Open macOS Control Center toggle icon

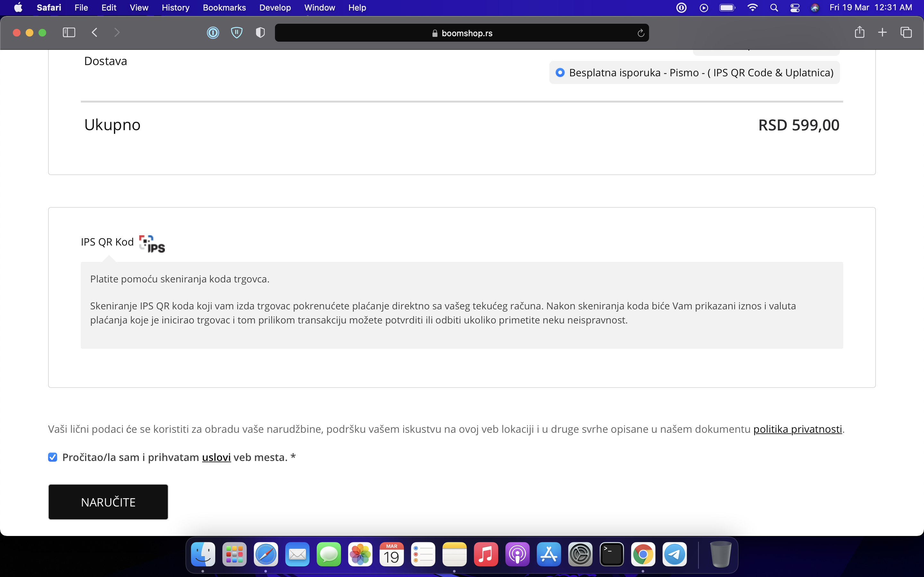click(x=795, y=8)
